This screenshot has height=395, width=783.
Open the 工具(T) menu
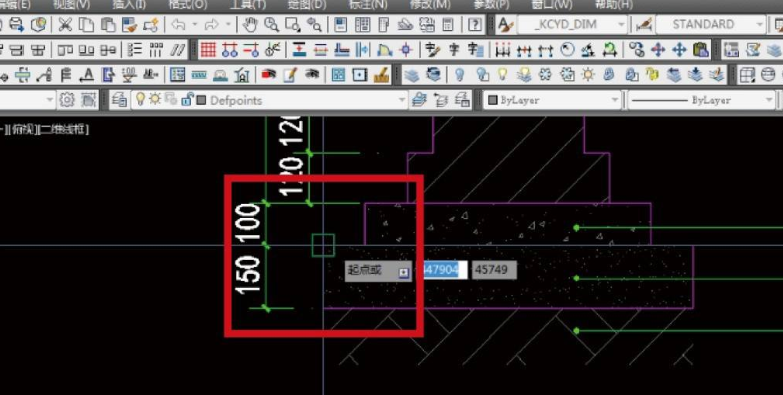(248, 4)
